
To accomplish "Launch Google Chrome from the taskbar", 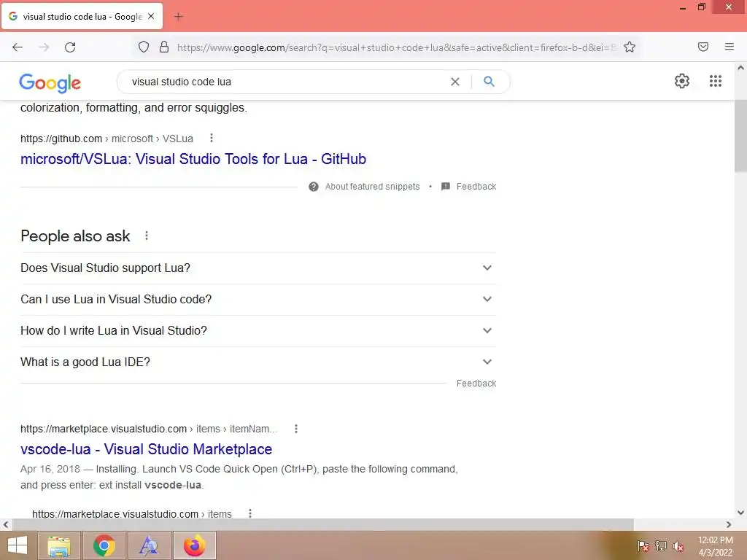I will tap(104, 545).
